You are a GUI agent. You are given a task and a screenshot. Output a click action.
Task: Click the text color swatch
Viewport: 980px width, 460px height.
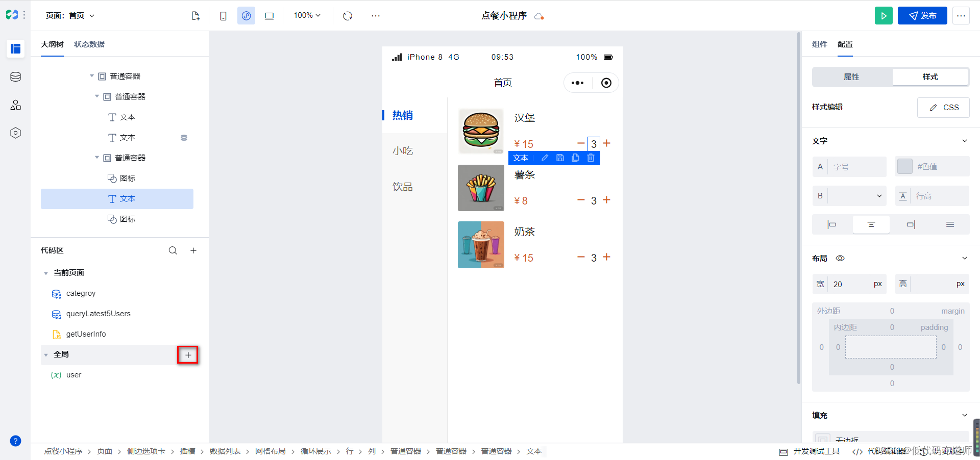coord(905,167)
